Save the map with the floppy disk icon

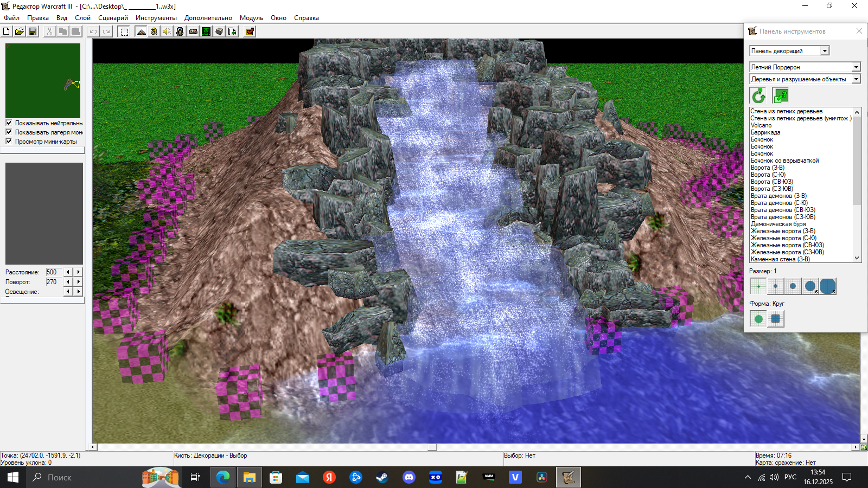click(33, 31)
